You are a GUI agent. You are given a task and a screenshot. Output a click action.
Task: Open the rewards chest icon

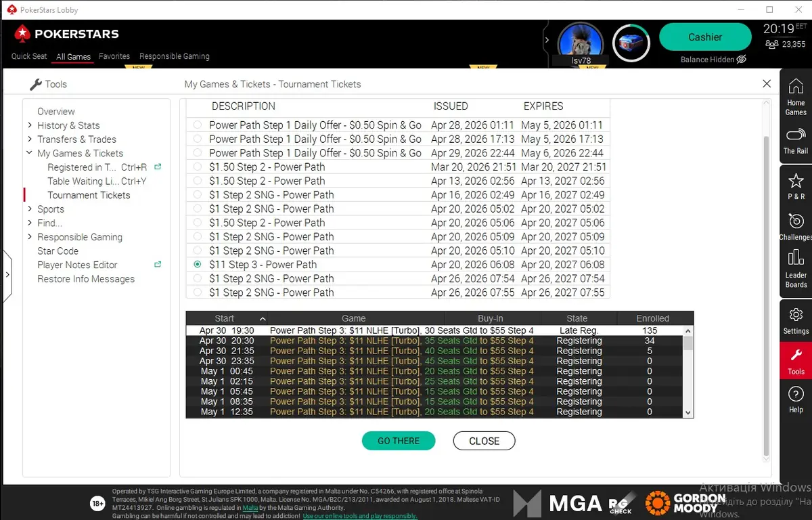pyautogui.click(x=631, y=43)
